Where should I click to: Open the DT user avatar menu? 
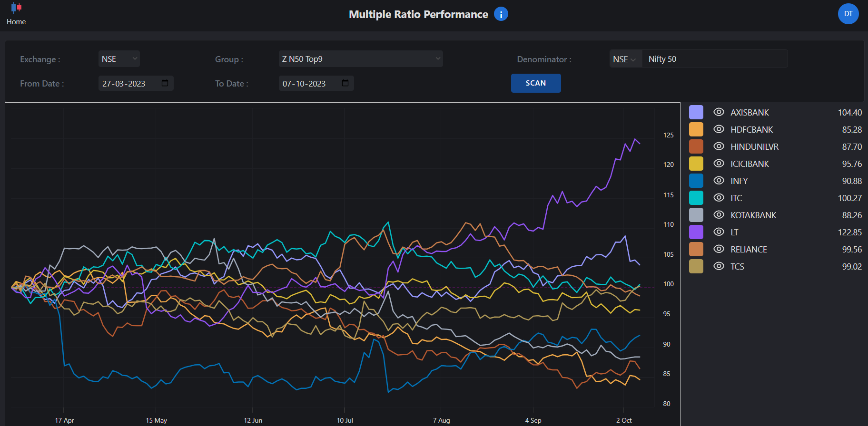pyautogui.click(x=848, y=14)
